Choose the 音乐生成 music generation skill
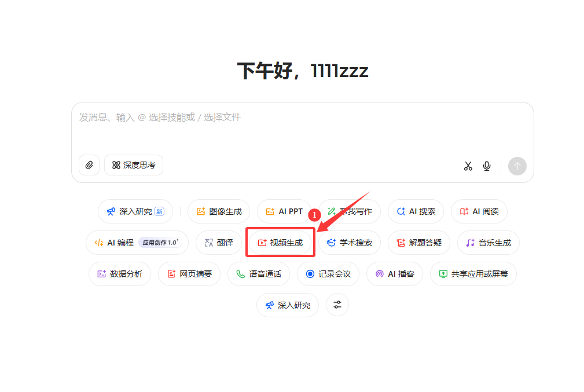Viewport: 584px width, 392px height. [488, 243]
